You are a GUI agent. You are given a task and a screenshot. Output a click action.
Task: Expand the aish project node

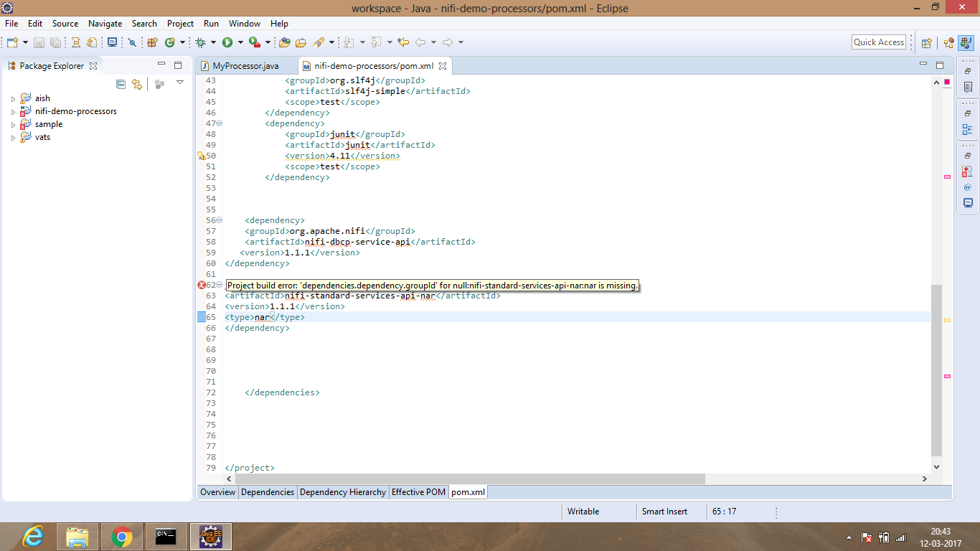[x=13, y=99]
